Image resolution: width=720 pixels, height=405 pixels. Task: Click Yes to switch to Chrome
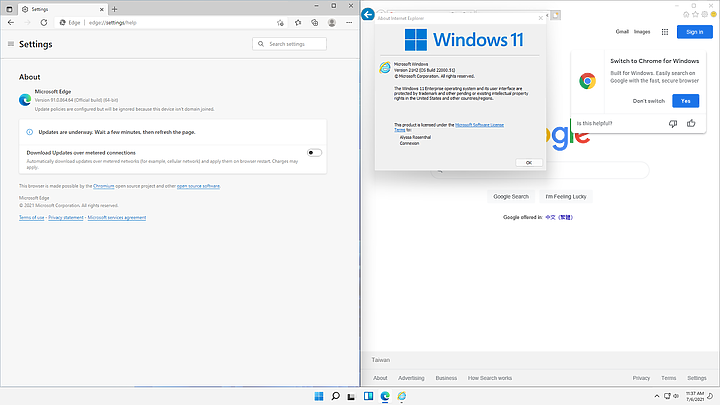coord(685,101)
